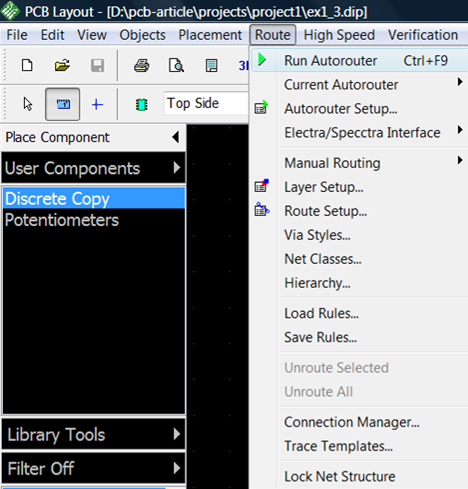
Task: Open Print Preview magnifier icon
Action: (176, 65)
